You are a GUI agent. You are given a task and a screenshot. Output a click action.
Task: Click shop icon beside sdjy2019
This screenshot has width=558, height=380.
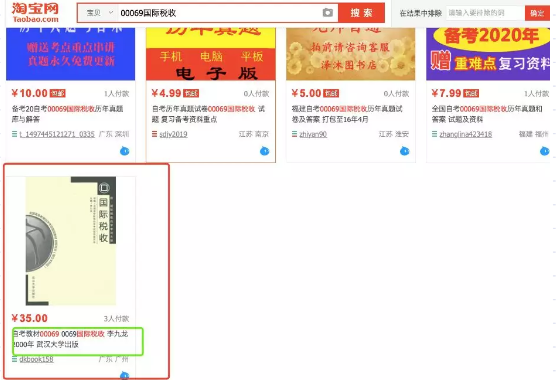click(154, 134)
